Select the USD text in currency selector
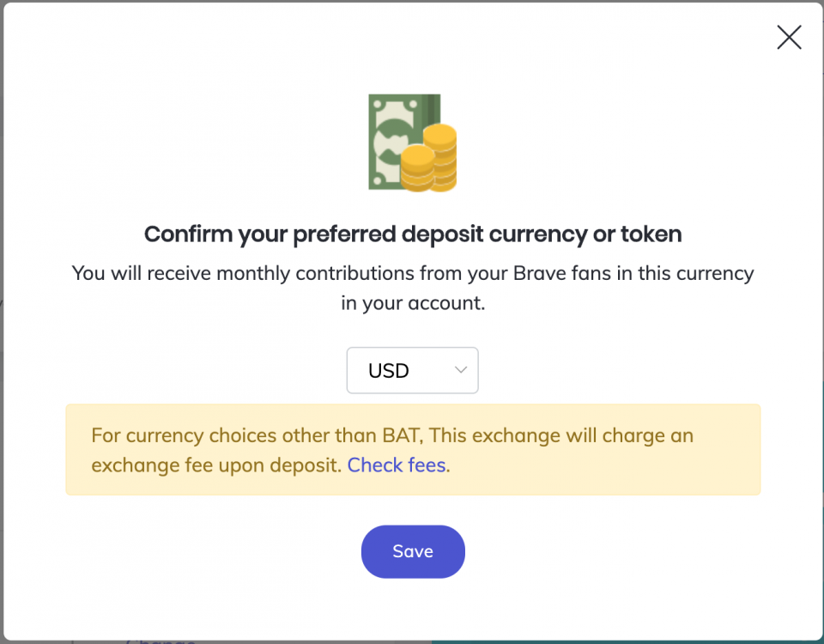Viewport: 824px width, 644px height. (x=388, y=371)
